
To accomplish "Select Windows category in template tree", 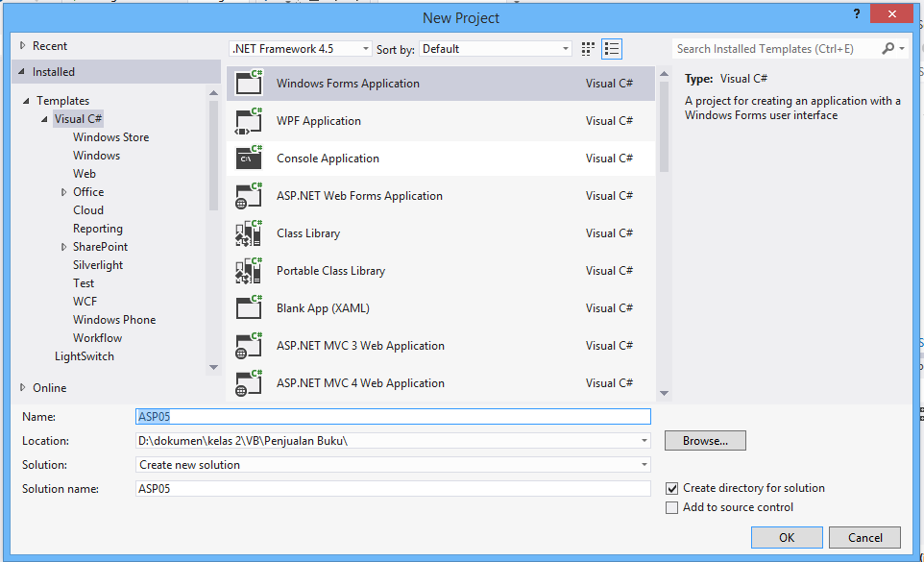I will click(x=97, y=156).
